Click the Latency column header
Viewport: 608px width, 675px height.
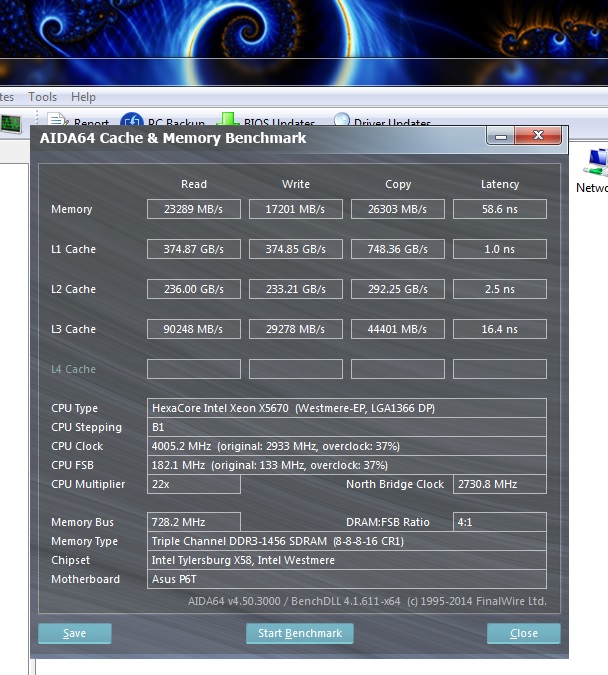pos(500,185)
